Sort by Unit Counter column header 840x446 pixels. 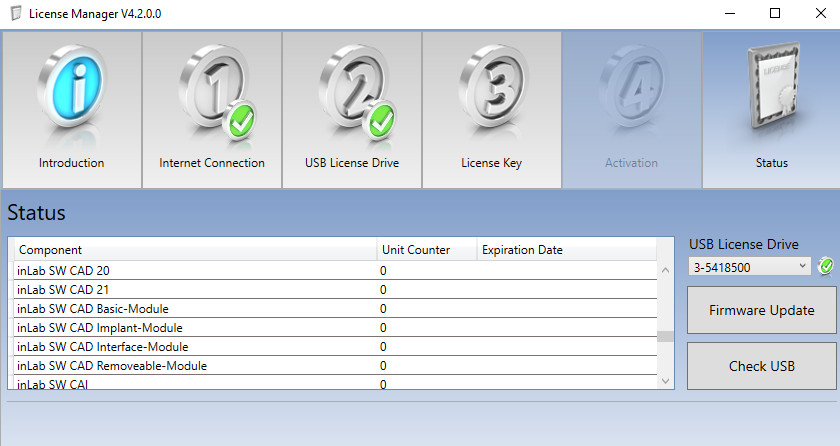tap(427, 250)
